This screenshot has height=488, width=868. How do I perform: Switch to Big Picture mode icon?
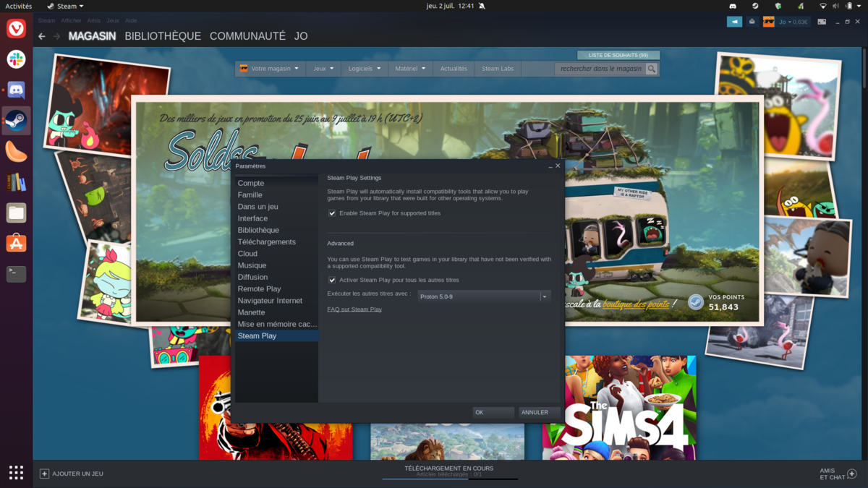point(822,22)
